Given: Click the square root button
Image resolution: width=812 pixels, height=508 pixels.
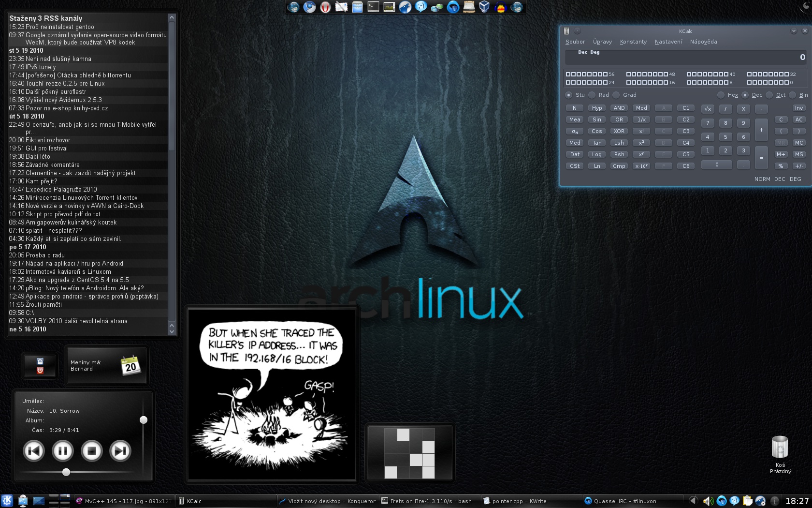Looking at the screenshot, I should (x=708, y=109).
